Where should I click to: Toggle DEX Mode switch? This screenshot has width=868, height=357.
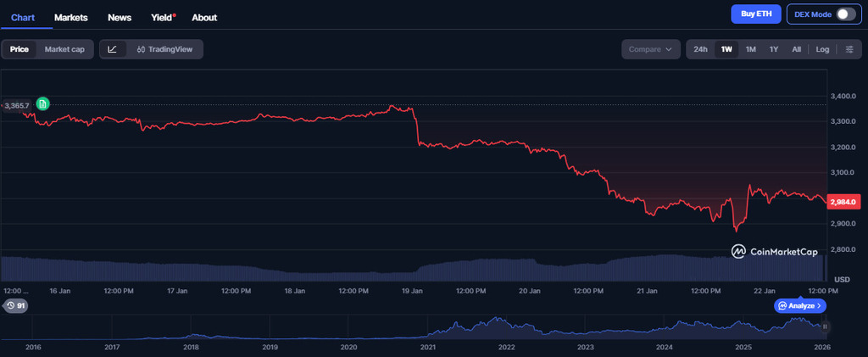[x=844, y=14]
